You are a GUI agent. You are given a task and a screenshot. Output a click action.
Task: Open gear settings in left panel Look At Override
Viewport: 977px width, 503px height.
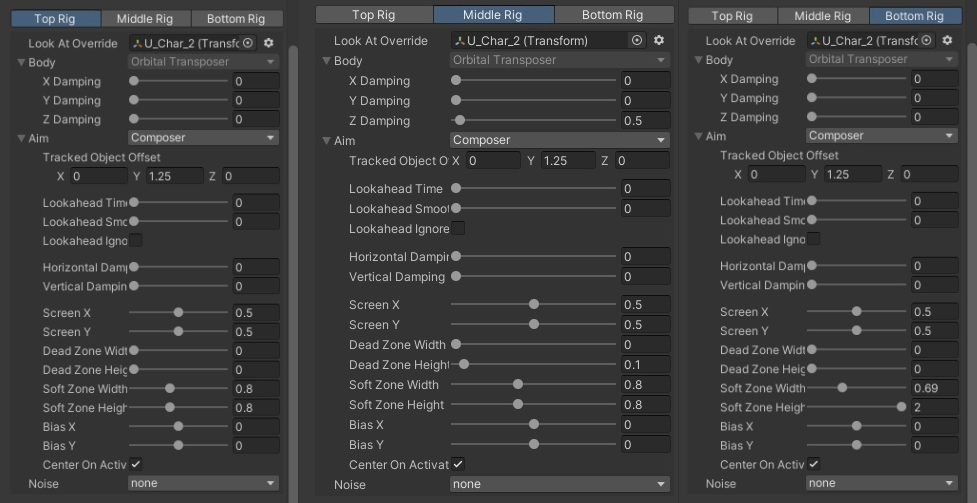pyautogui.click(x=269, y=43)
